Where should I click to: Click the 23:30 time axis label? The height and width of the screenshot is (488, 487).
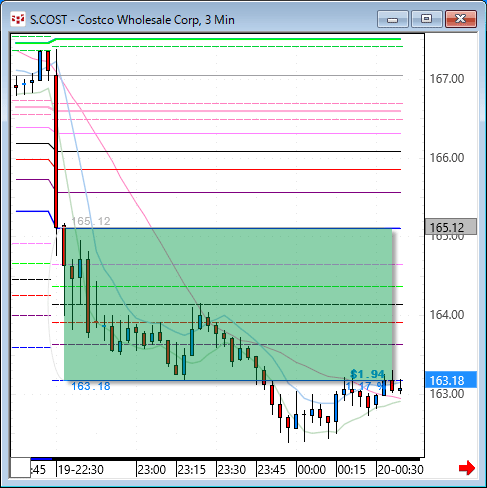click(x=232, y=470)
